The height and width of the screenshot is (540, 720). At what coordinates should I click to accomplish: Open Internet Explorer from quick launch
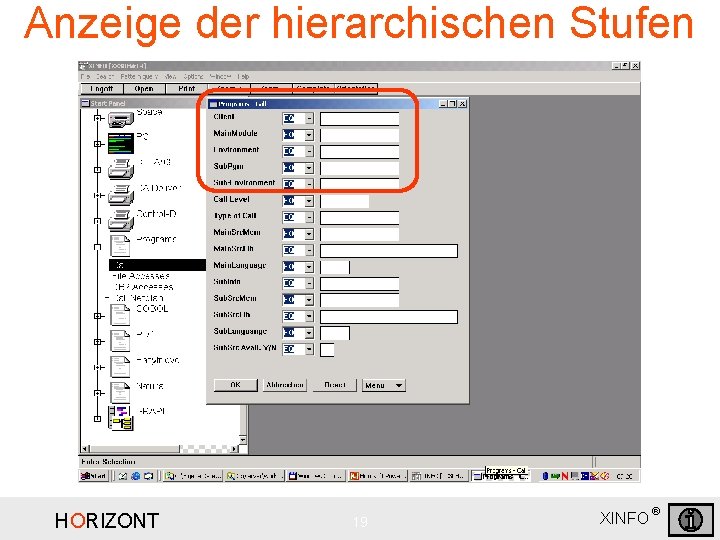click(136, 476)
